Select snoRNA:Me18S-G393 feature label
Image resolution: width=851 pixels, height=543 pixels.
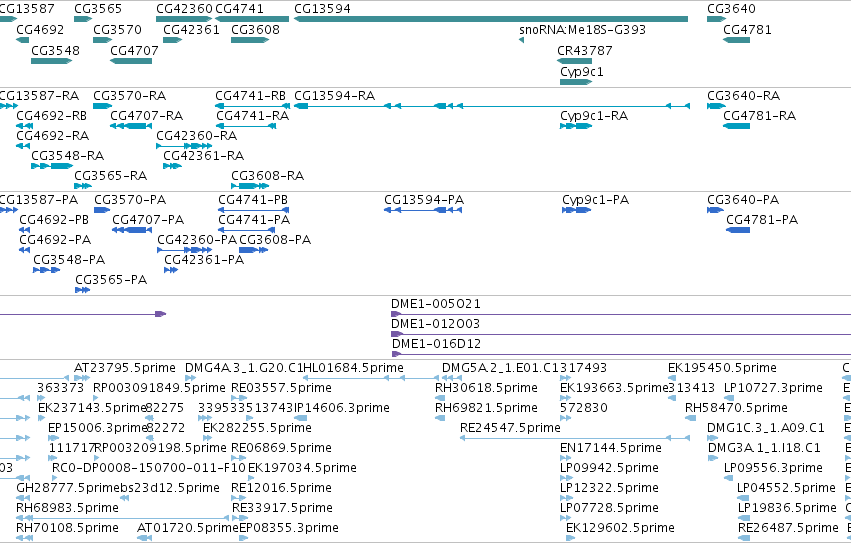pos(582,29)
